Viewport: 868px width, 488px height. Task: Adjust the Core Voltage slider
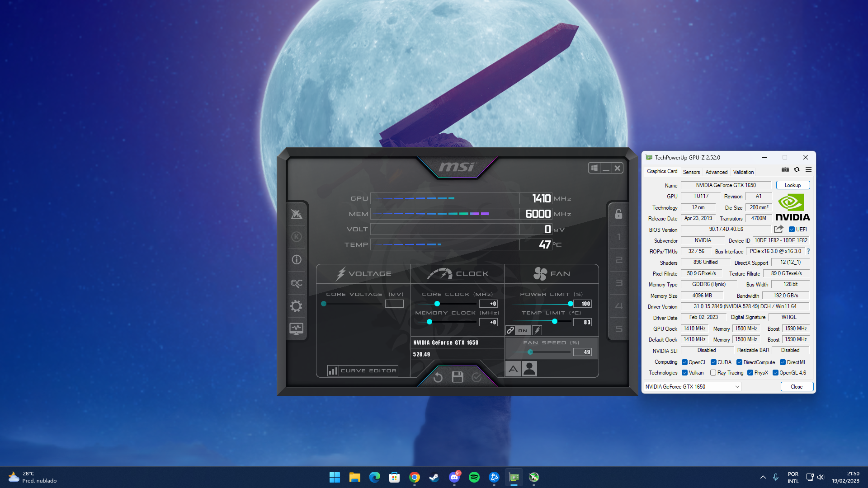pos(324,304)
